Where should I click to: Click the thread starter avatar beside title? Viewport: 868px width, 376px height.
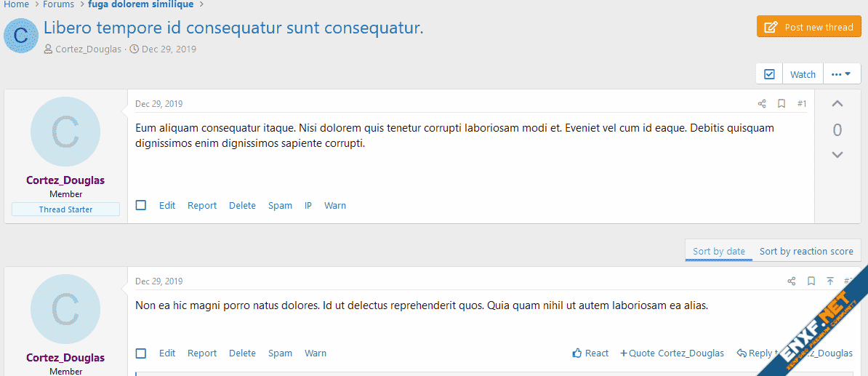tap(21, 36)
